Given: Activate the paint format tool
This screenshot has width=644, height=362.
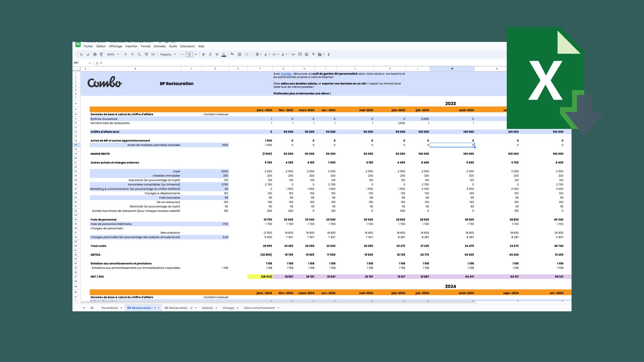Looking at the screenshot, I should pos(101,54).
